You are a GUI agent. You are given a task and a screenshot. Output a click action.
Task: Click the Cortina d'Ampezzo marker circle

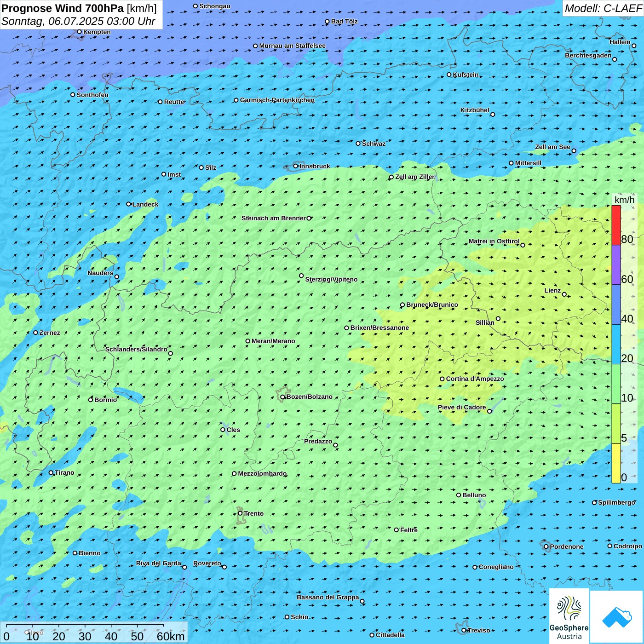pos(442,379)
